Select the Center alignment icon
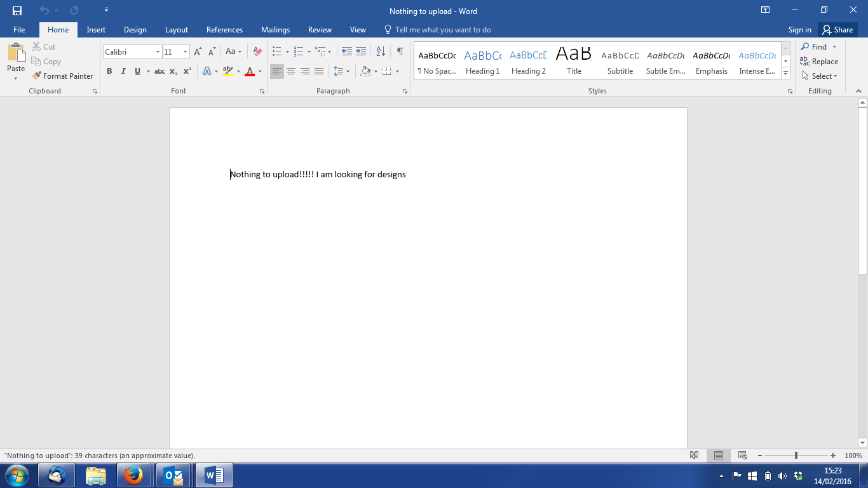868x488 pixels. 291,71
